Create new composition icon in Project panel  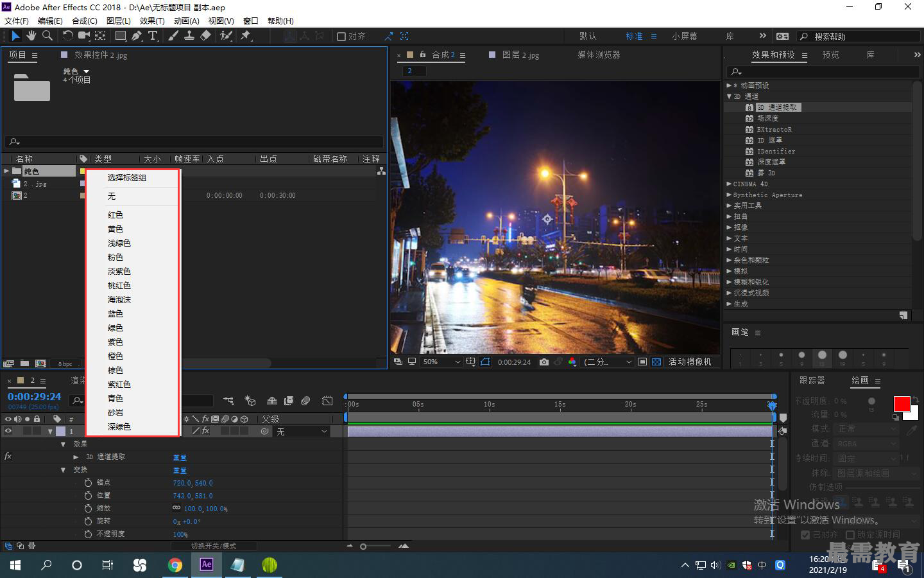tap(40, 363)
